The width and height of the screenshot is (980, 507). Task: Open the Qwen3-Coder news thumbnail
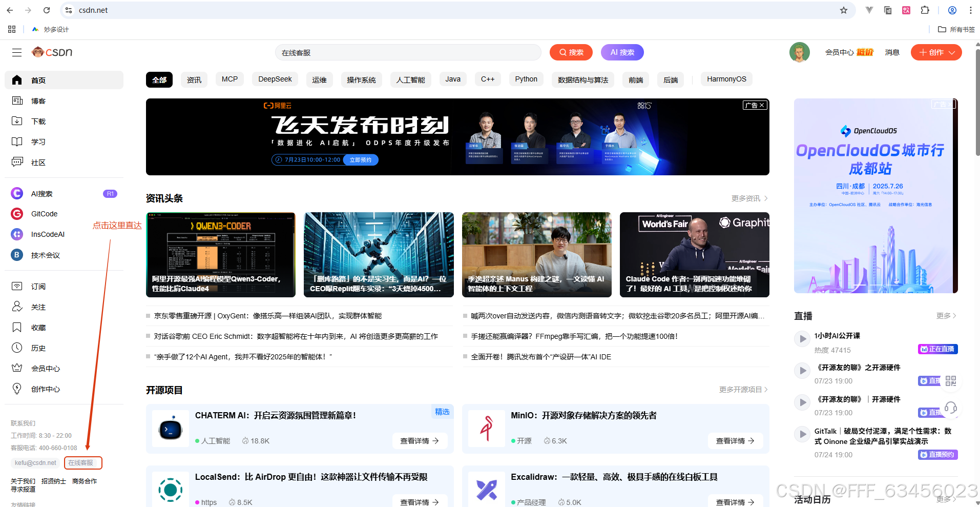(x=221, y=255)
